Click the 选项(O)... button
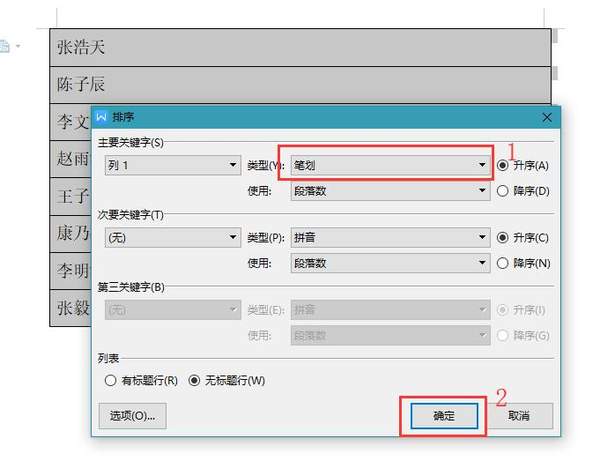Viewport: 600px width, 476px height. (133, 415)
